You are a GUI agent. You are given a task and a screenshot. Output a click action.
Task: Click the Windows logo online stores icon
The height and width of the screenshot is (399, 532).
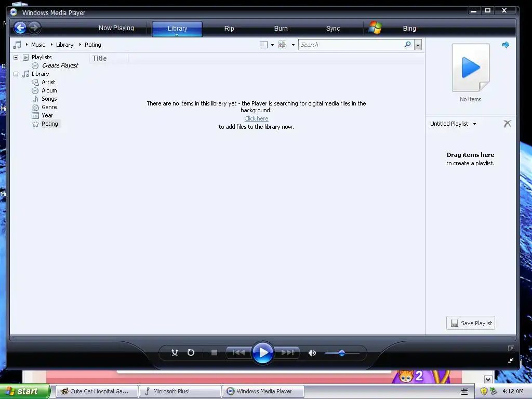click(375, 28)
